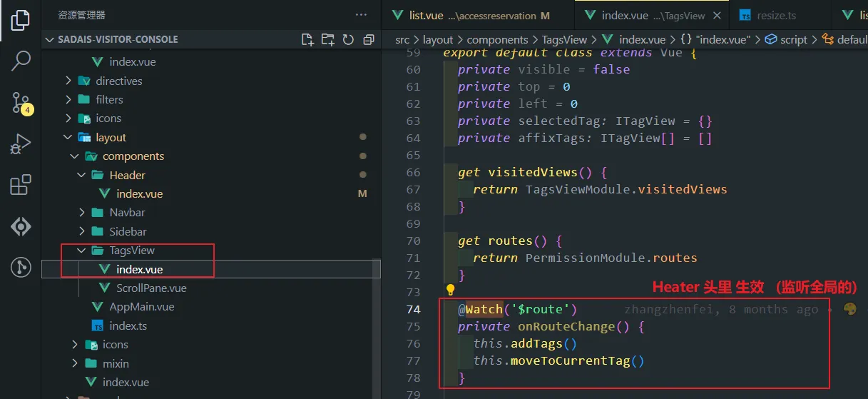Open the Run and Debug view
The image size is (868, 399).
click(21, 144)
